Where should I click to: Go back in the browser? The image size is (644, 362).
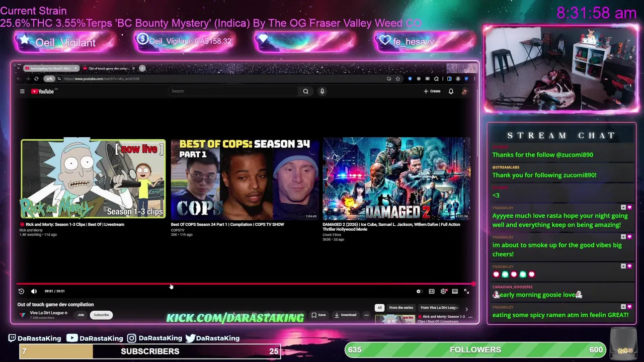19,78
